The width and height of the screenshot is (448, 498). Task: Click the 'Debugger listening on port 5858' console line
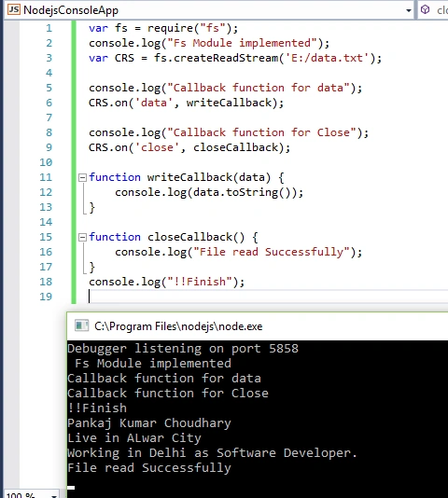[x=183, y=349]
